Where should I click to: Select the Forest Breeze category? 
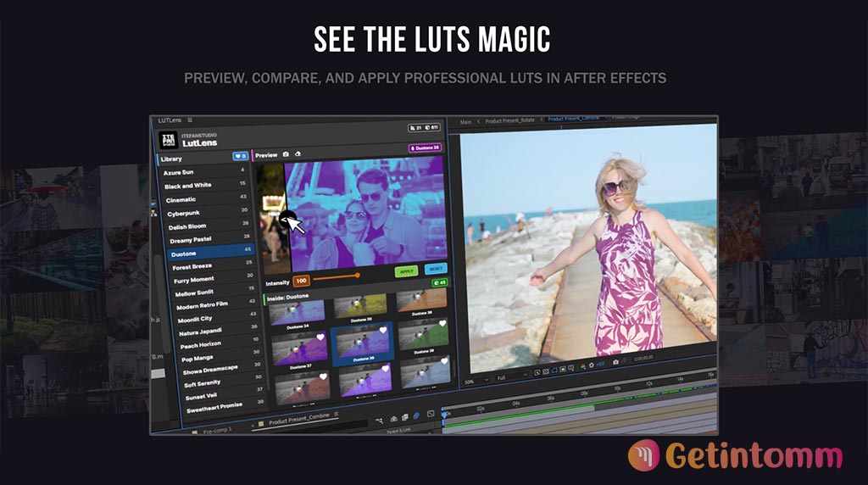(x=213, y=265)
